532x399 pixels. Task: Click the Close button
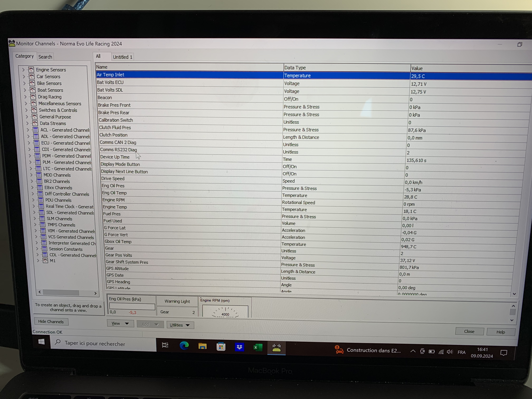point(469,331)
